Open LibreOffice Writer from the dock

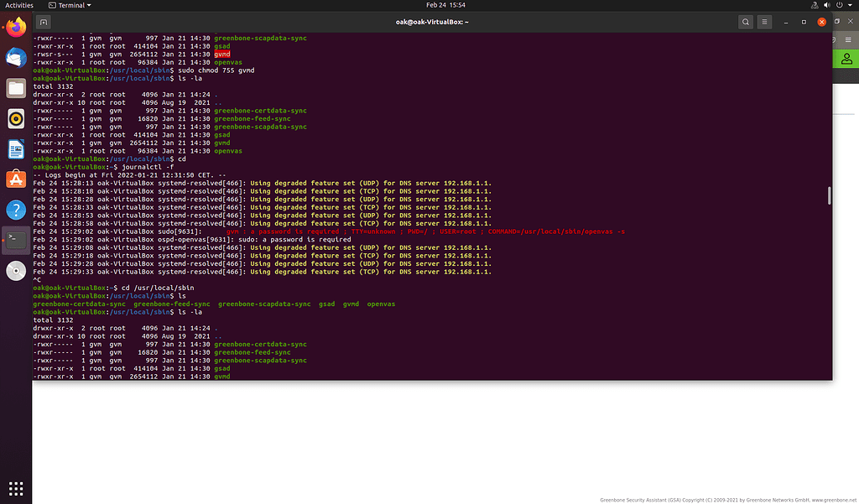[x=16, y=148]
